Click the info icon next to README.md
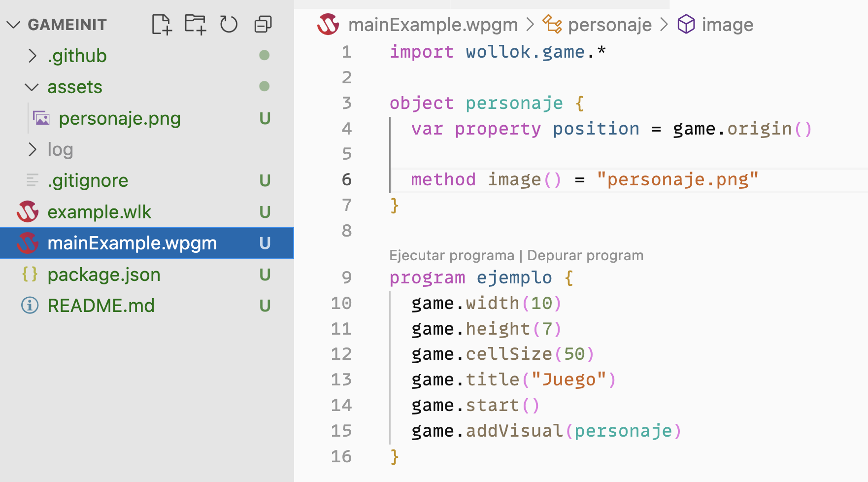Viewport: 868px width, 482px height. pyautogui.click(x=30, y=306)
